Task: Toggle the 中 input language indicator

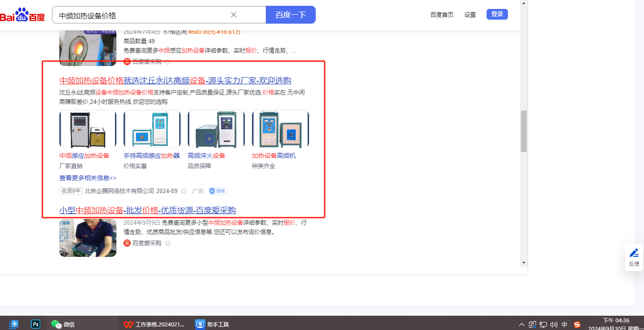Action: [565, 325]
